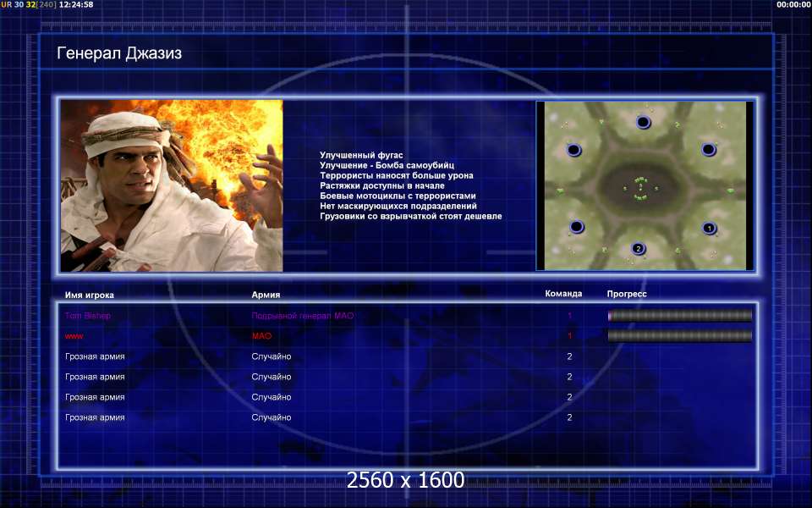
Task: Click army 'Подрывной генерал МАО'
Action: 303,315
